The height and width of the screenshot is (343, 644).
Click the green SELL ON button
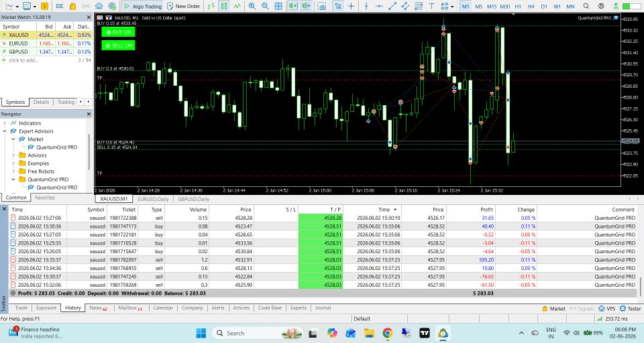(118, 45)
